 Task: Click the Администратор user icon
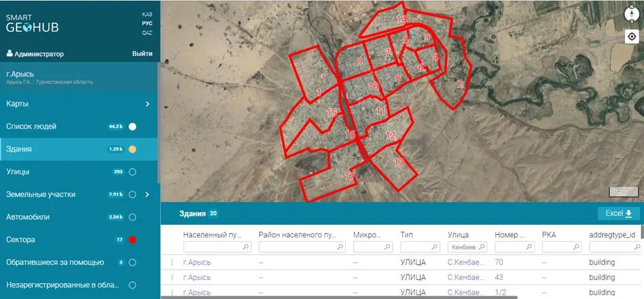pyautogui.click(x=10, y=54)
